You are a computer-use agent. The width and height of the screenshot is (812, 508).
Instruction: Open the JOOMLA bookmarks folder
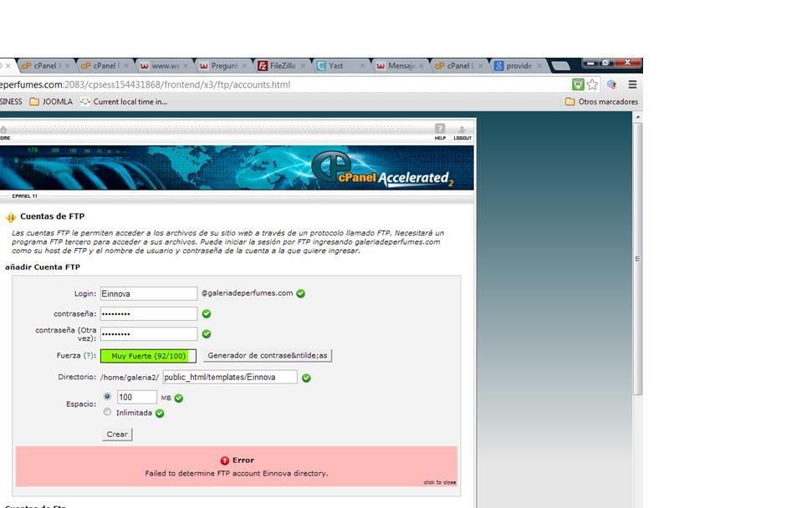pos(51,102)
